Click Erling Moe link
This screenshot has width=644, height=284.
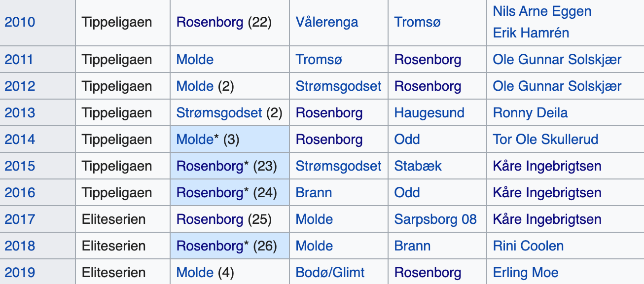(526, 273)
